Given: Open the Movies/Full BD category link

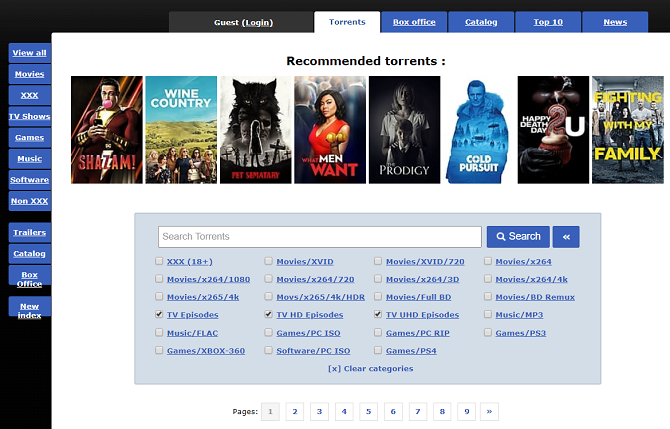Looking at the screenshot, I should (418, 297).
